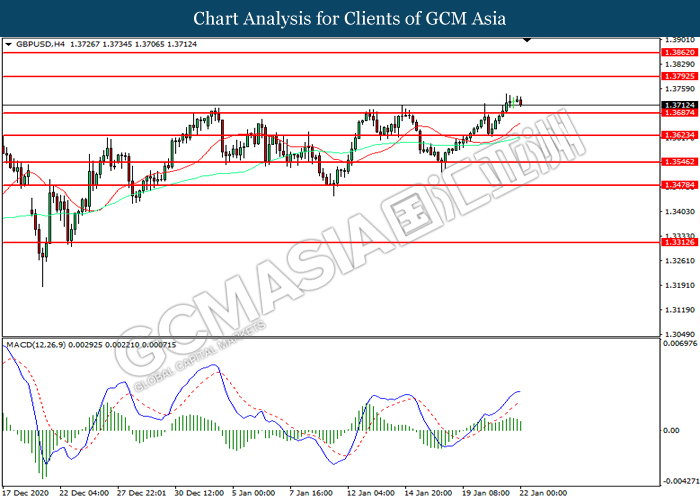The width and height of the screenshot is (700, 500).
Task: Click the GBPUSD,H4 chart dropdown triangle
Action: 8,45
